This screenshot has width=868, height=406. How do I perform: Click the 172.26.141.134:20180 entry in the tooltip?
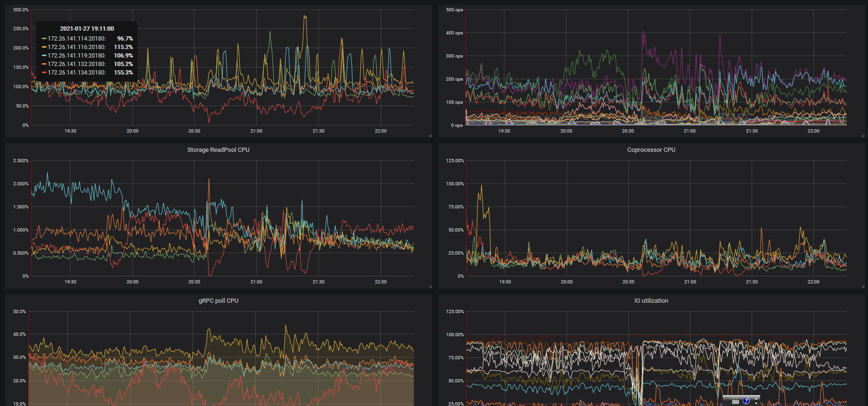click(77, 73)
